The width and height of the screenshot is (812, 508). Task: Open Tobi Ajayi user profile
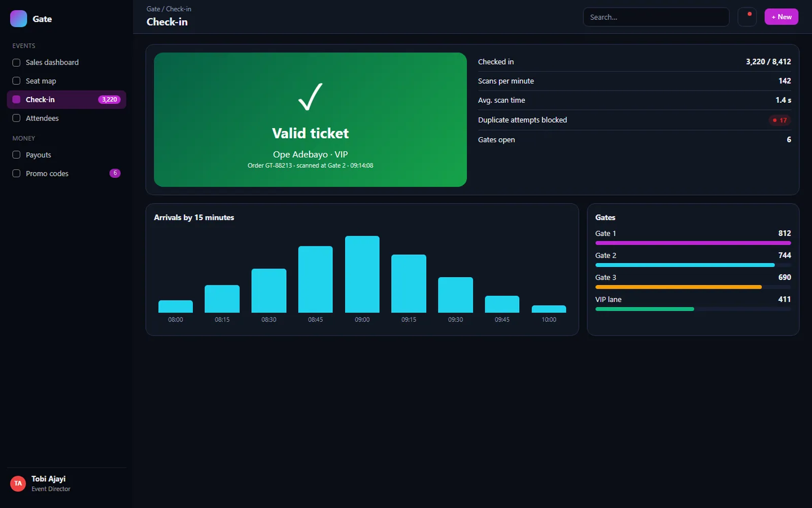tap(66, 484)
